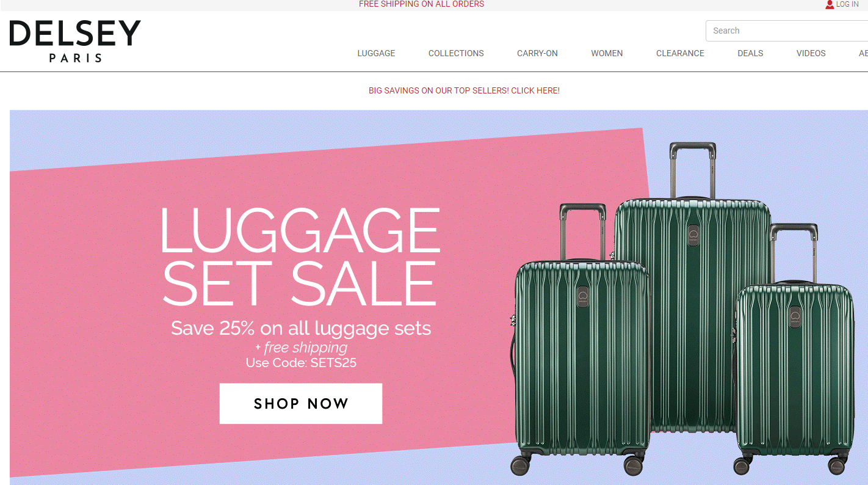868x485 pixels.
Task: Click the Log In link
Action: [x=847, y=4]
